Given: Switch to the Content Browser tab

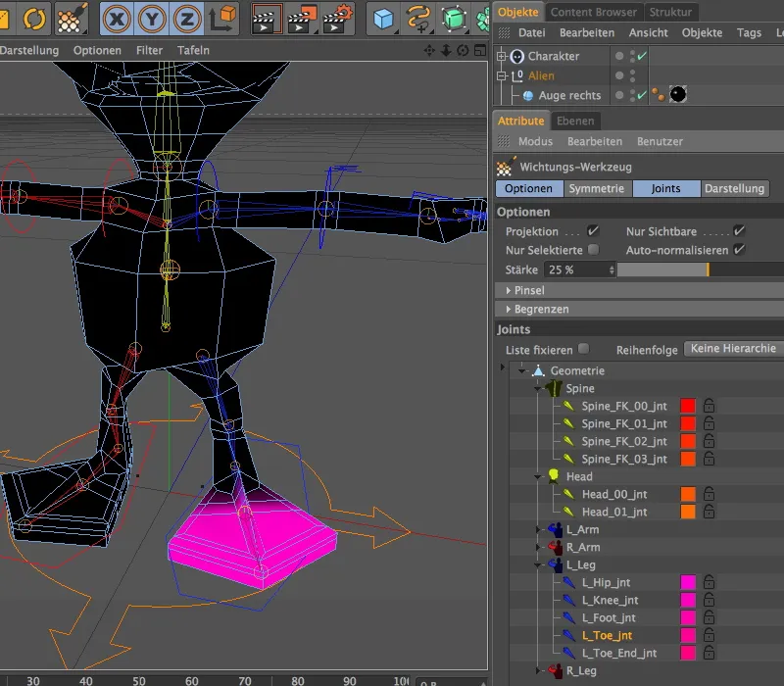Looking at the screenshot, I should (593, 13).
